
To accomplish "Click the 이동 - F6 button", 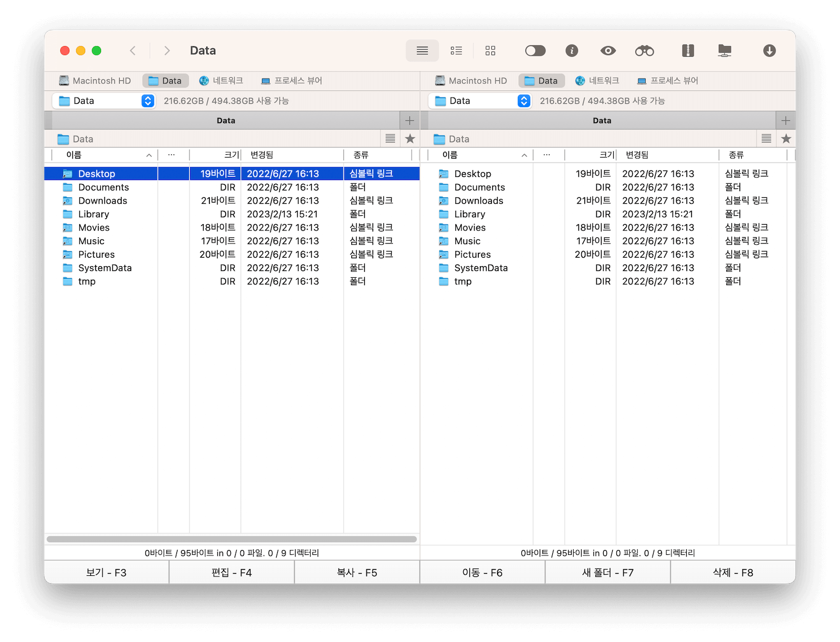I will point(482,572).
